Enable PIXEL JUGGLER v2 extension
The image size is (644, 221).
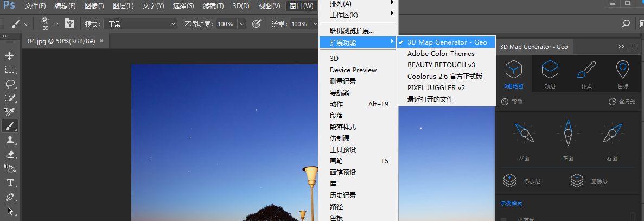click(446, 88)
